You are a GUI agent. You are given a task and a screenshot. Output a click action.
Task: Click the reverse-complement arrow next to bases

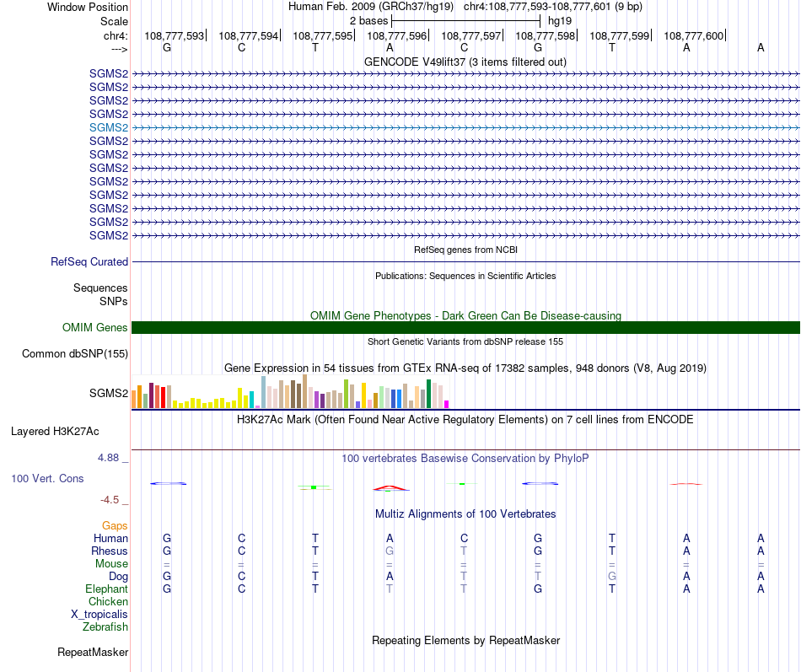(119, 49)
